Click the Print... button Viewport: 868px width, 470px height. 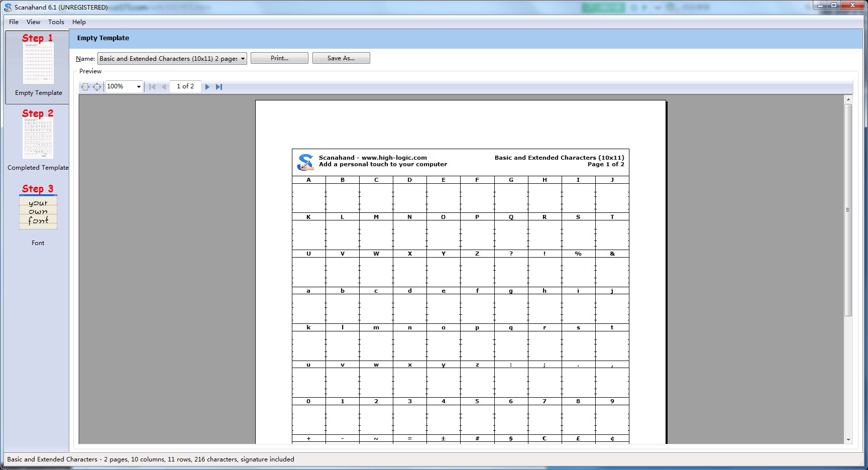[279, 58]
